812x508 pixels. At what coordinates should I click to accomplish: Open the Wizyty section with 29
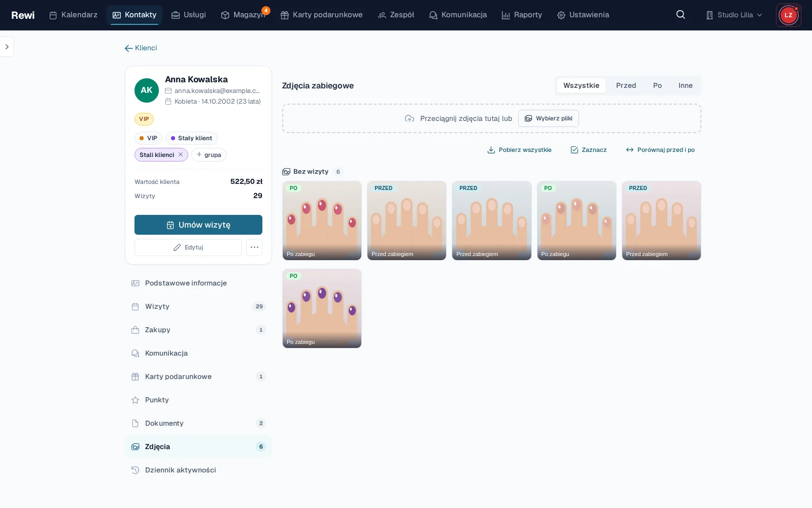click(198, 306)
